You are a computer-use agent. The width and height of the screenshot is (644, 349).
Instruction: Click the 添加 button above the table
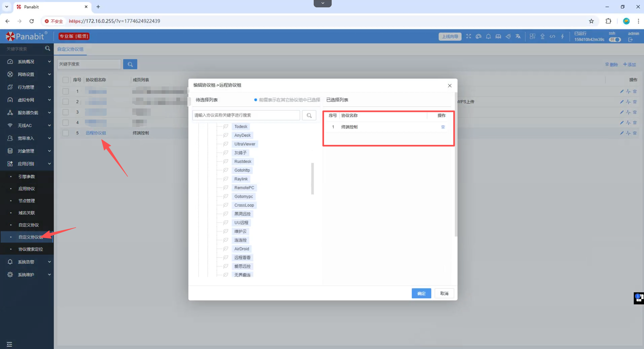click(x=629, y=64)
